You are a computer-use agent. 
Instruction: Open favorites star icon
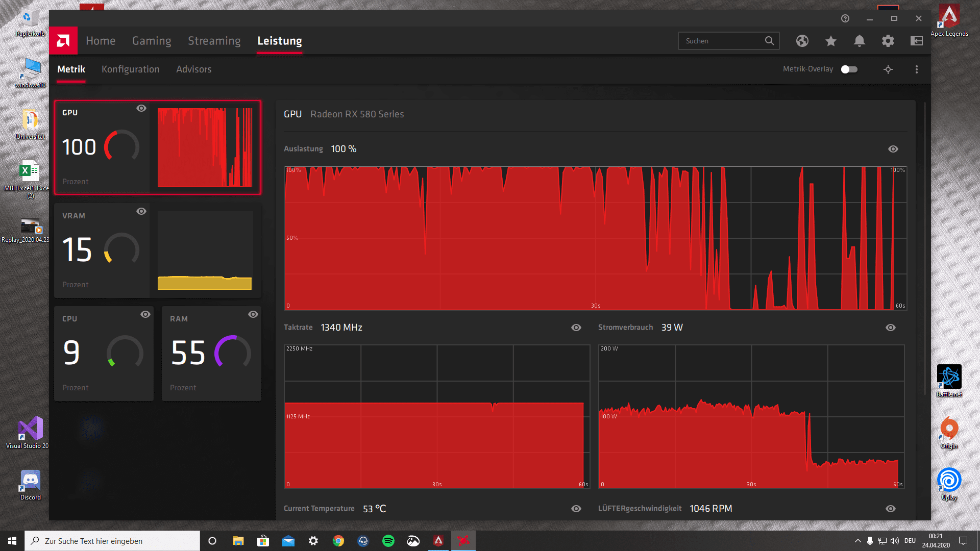pyautogui.click(x=831, y=41)
